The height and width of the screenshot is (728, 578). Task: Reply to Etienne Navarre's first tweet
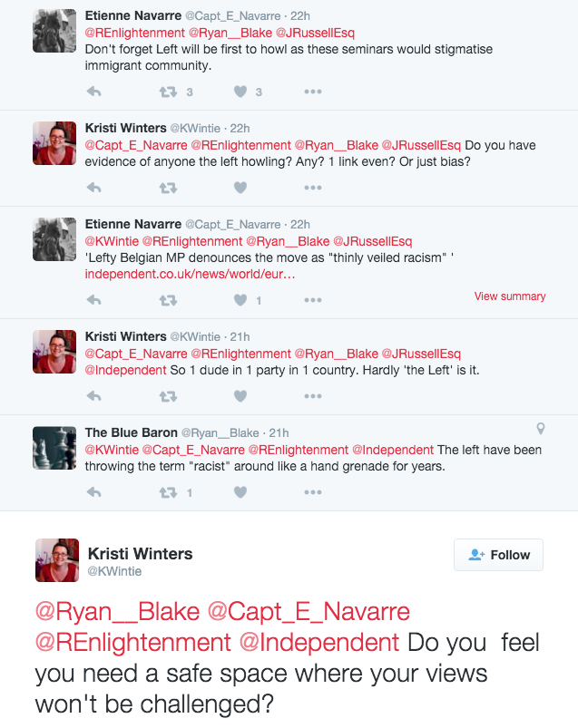click(x=93, y=92)
